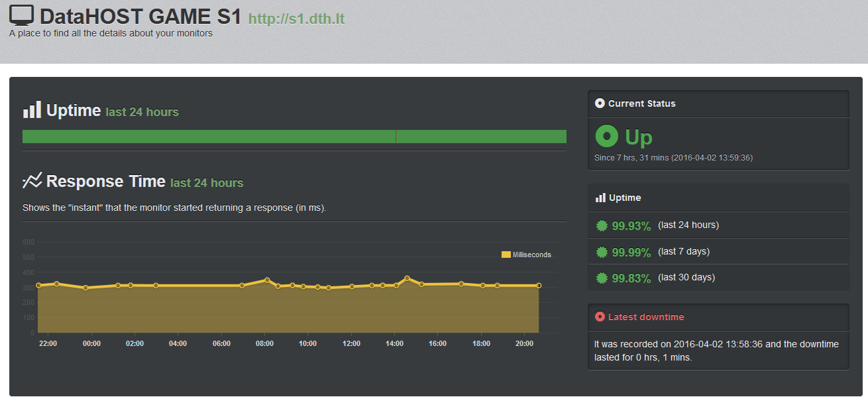Click the 'Response Time' heading

tap(105, 181)
